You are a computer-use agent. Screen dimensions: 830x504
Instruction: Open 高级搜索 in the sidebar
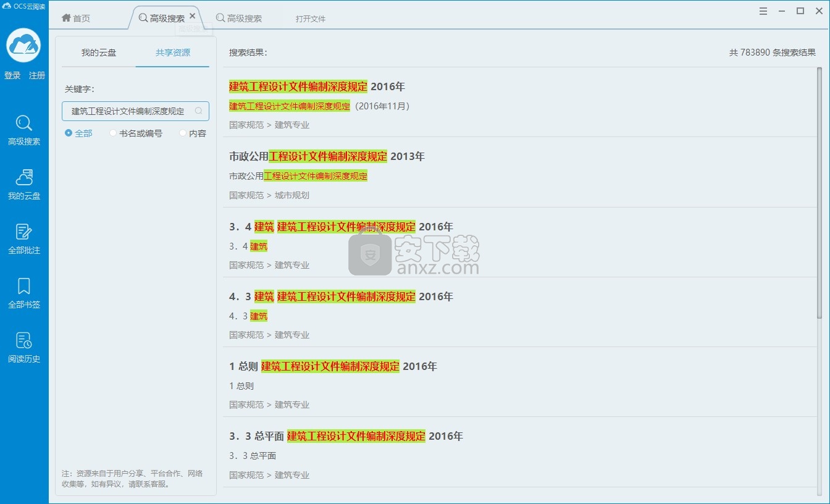(x=24, y=130)
